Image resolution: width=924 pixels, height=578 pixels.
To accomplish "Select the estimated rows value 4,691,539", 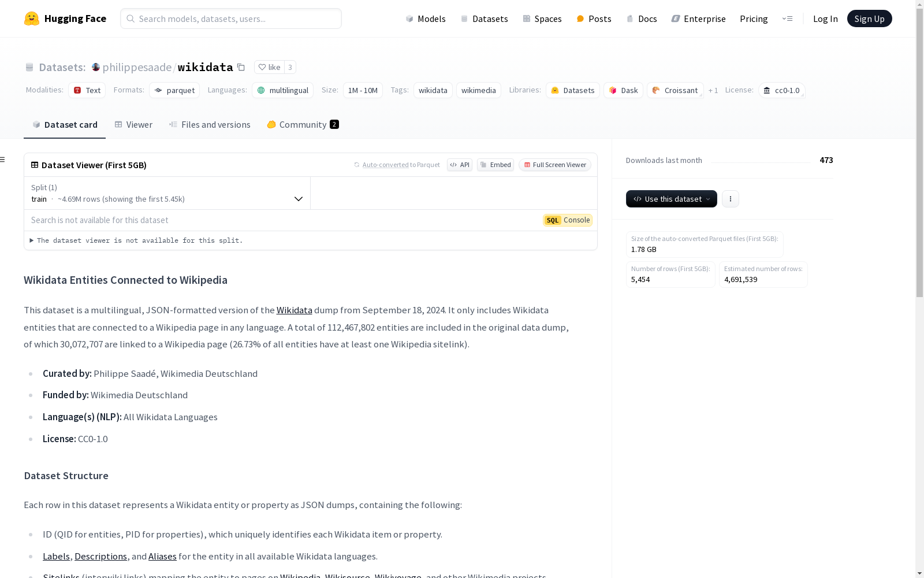I will (x=741, y=280).
